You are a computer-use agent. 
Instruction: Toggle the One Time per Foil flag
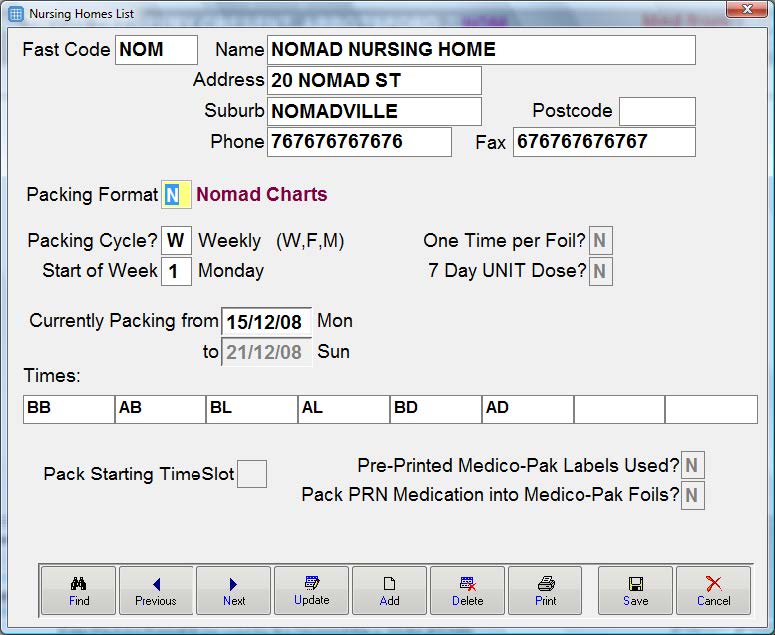[x=600, y=240]
